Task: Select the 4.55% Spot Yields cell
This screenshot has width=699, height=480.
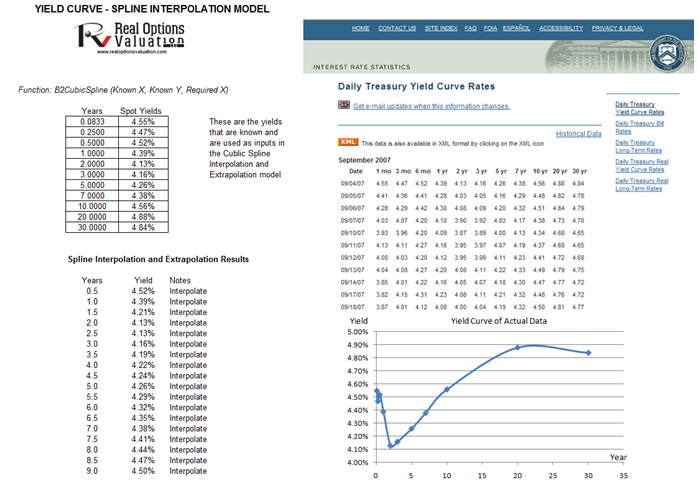Action: [x=143, y=122]
